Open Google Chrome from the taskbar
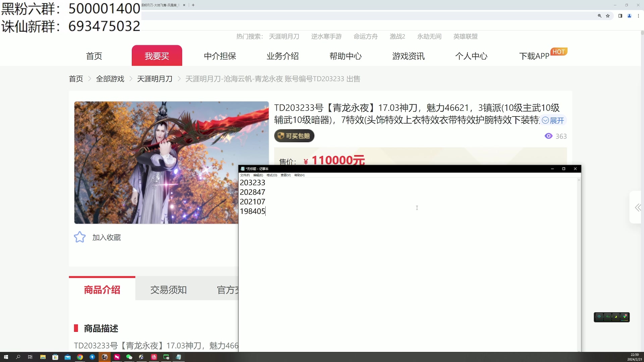644x362 pixels. 80,357
